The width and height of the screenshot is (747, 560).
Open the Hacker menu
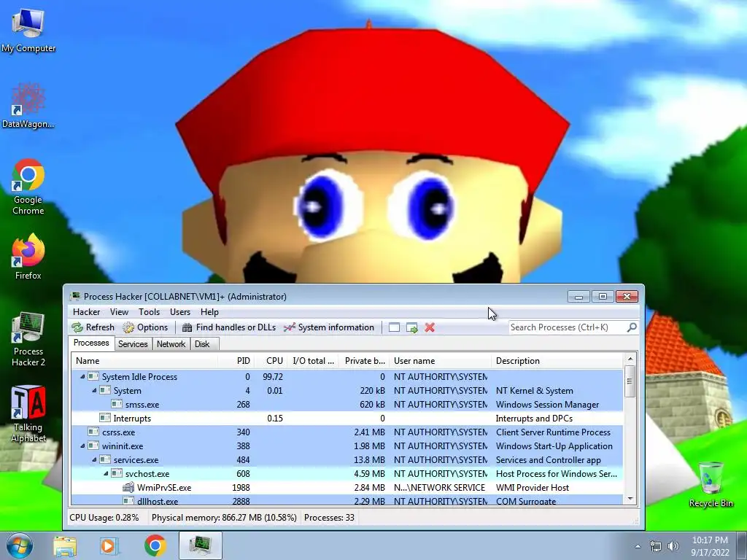click(86, 312)
